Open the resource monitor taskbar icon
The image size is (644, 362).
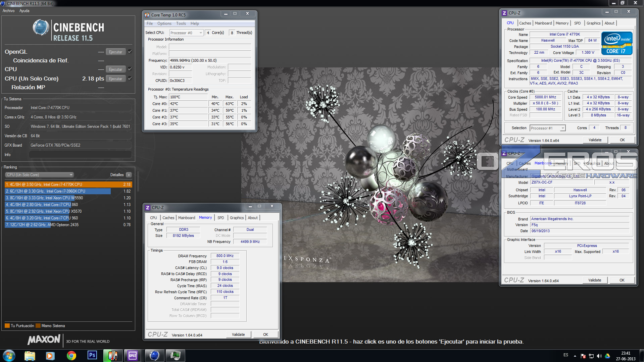175,356
